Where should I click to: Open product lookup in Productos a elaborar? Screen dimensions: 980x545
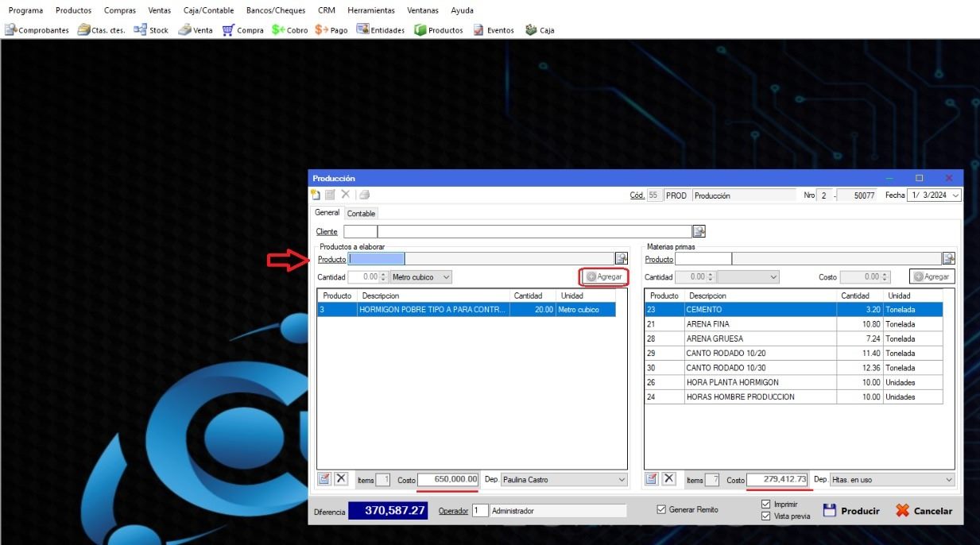pos(621,258)
